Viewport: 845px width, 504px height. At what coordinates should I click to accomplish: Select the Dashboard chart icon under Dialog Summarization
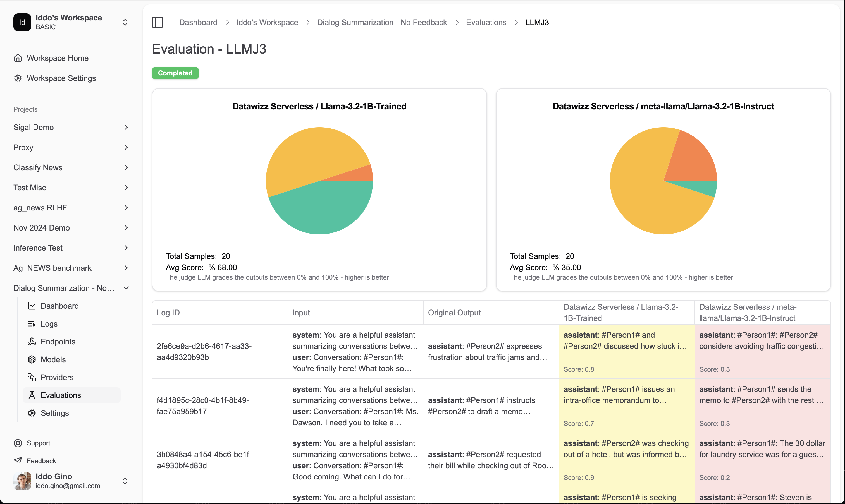point(32,306)
